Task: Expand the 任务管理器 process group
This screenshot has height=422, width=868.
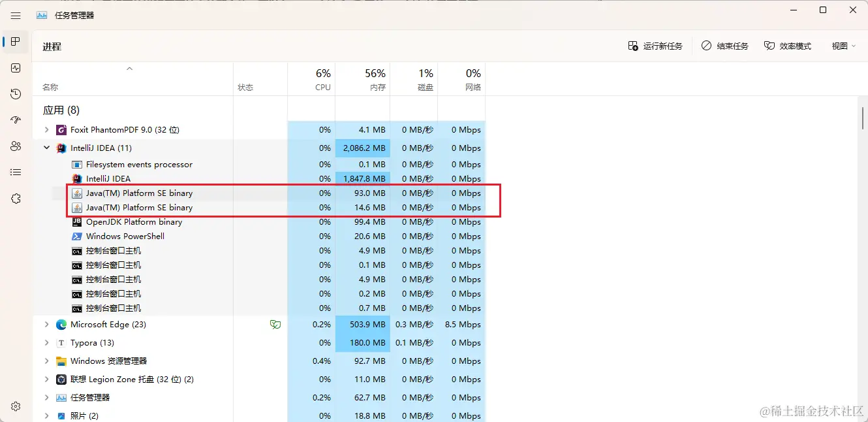Action: click(46, 398)
